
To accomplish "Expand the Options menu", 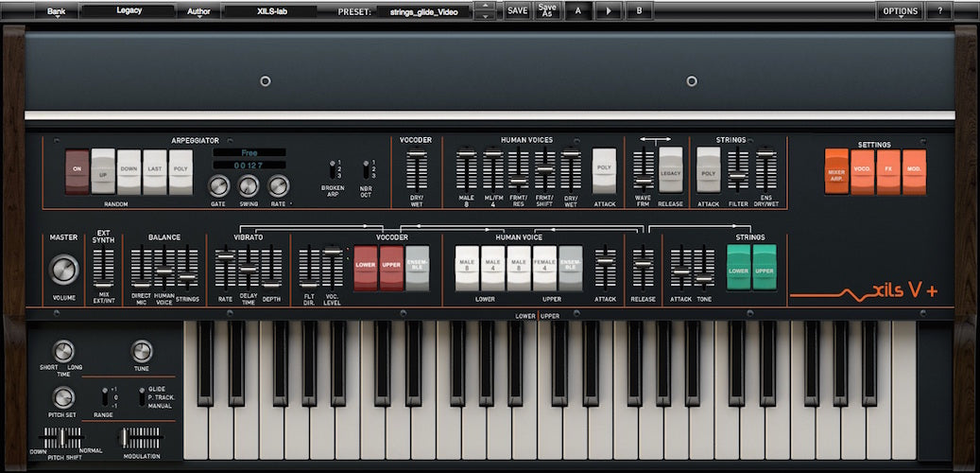I will tap(900, 11).
